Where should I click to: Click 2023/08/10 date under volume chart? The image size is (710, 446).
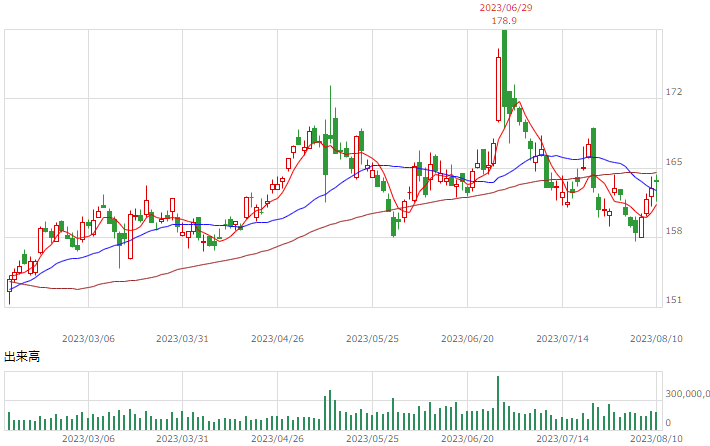point(657,439)
